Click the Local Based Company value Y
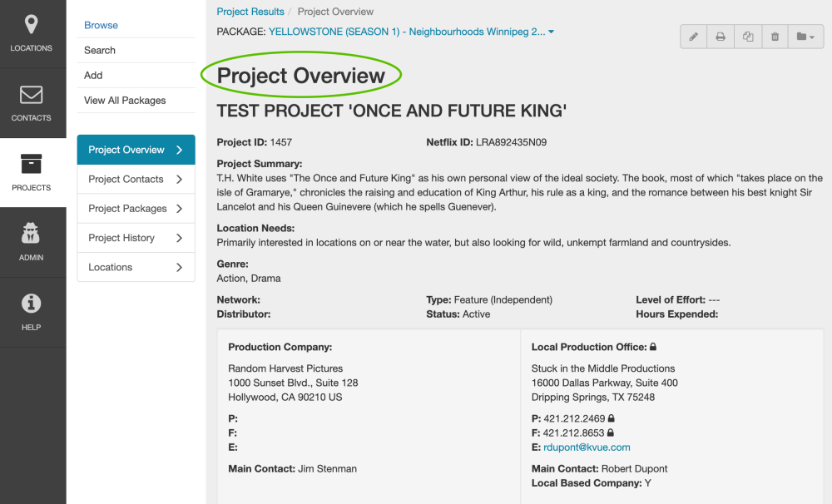Screen dimensions: 832x504 (x=648, y=482)
